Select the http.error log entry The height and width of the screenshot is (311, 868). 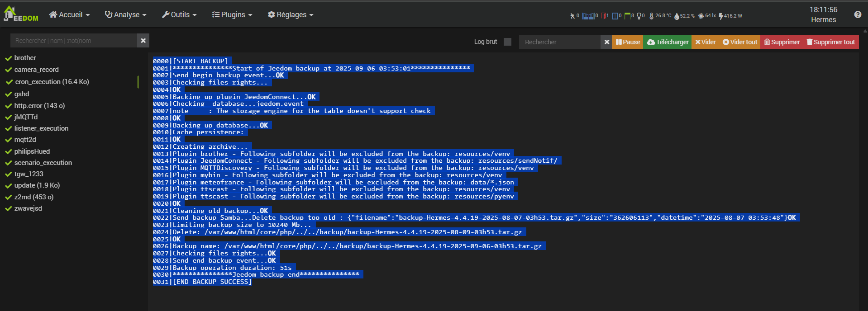39,106
